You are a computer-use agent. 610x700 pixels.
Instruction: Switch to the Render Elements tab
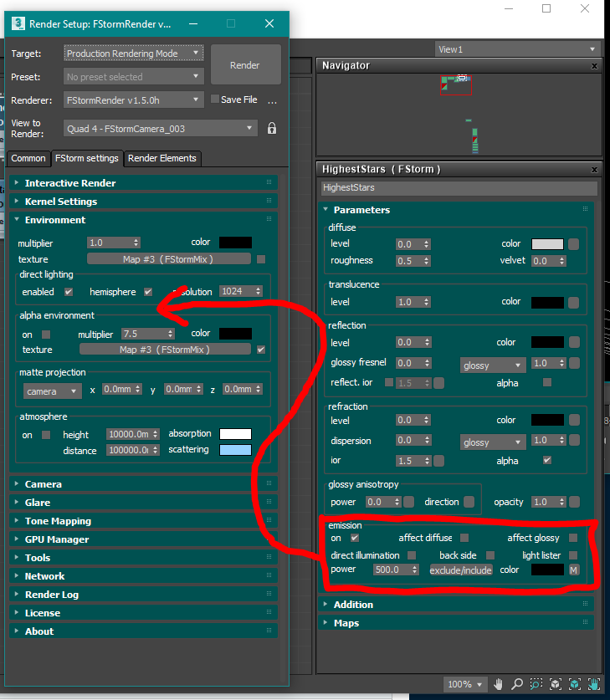[x=162, y=158]
